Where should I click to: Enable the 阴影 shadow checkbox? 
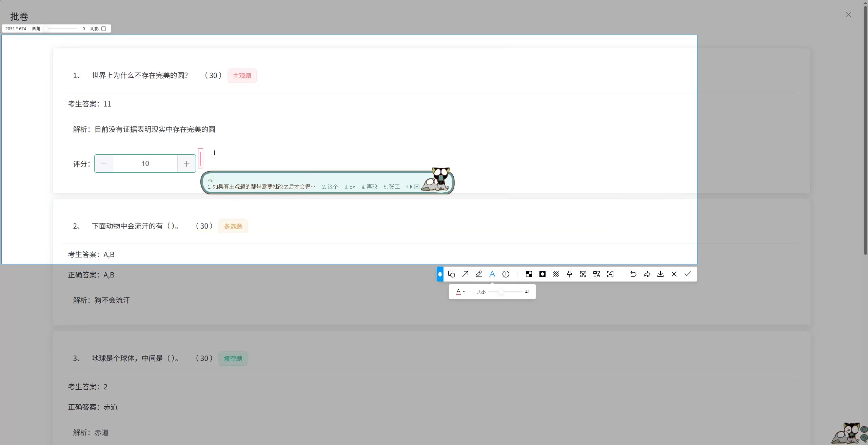[x=104, y=28]
